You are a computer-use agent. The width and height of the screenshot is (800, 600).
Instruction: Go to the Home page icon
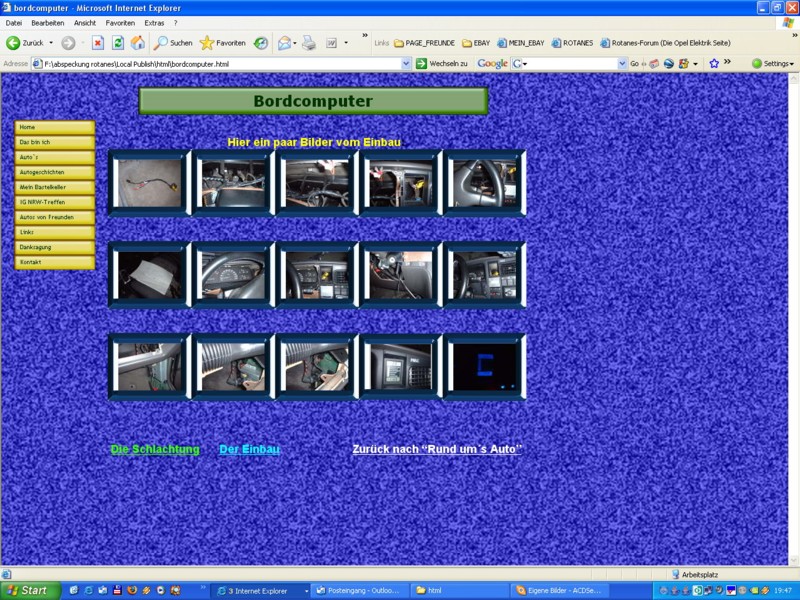point(138,43)
